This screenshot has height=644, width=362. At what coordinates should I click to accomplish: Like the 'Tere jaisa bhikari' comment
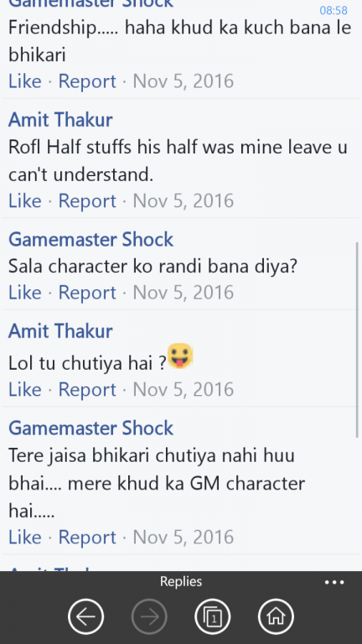coord(25,538)
